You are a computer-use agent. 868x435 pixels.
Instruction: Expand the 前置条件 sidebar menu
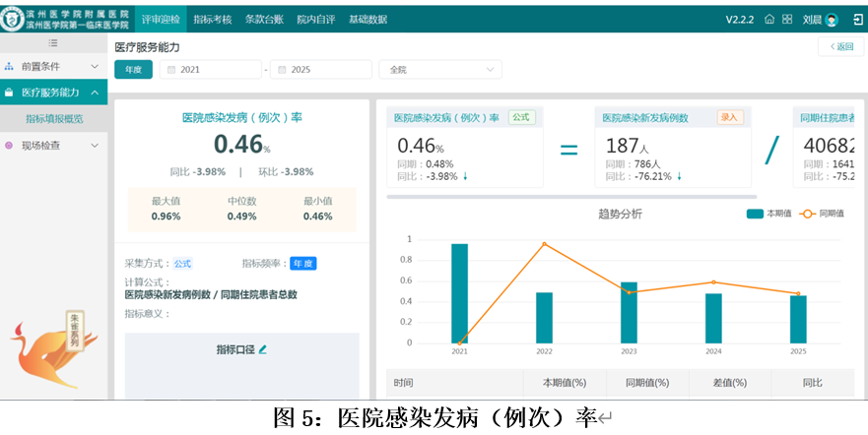53,67
